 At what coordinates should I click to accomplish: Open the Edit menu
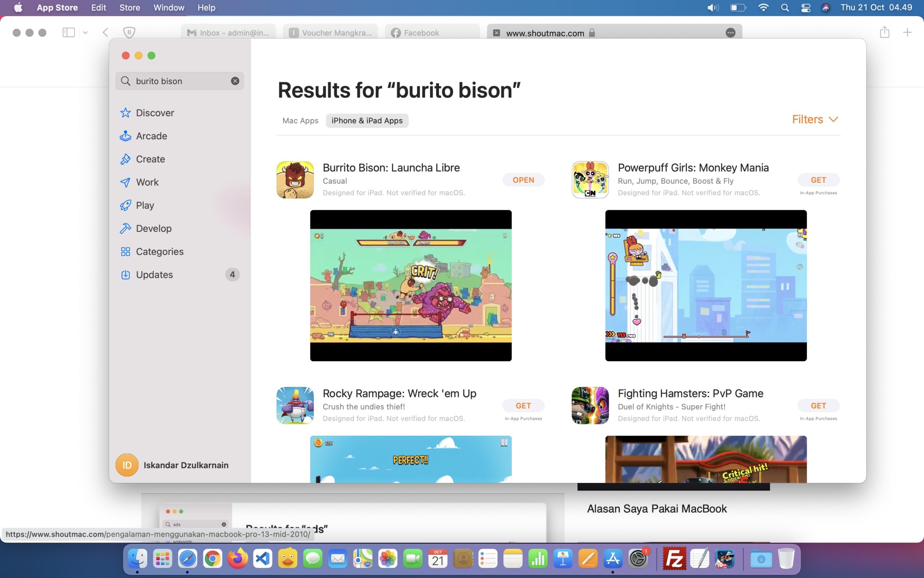click(x=99, y=8)
